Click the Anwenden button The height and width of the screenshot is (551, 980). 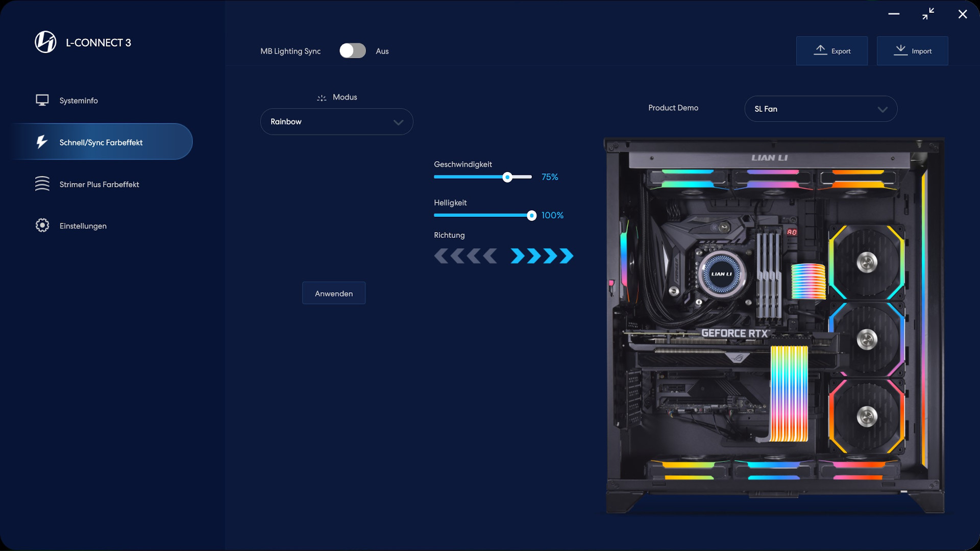pos(334,293)
